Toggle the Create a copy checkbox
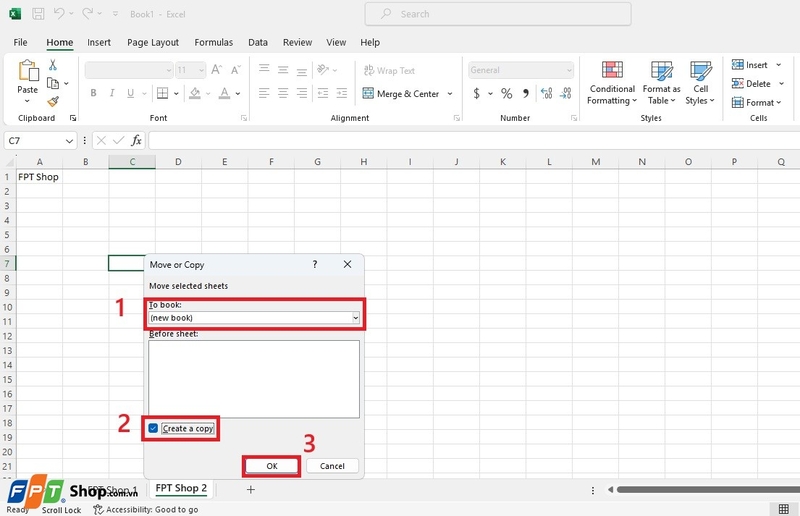Image resolution: width=800 pixels, height=516 pixels. click(x=153, y=428)
